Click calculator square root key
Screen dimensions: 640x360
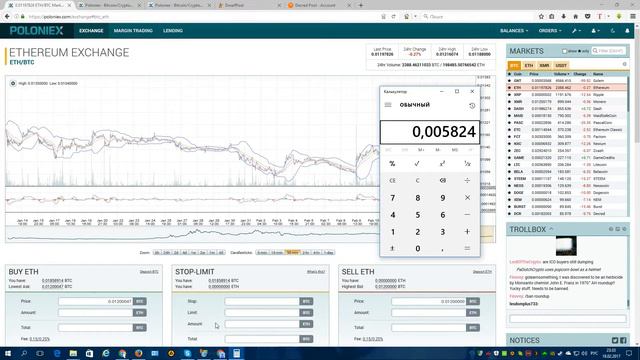tap(417, 164)
